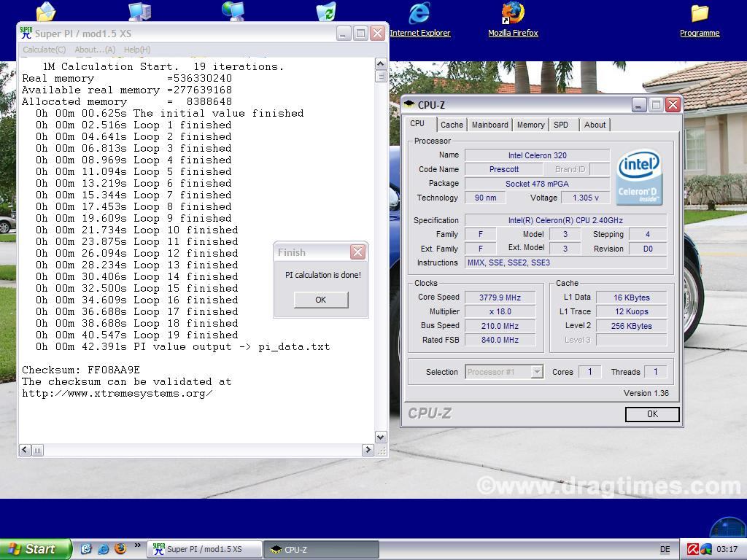
Task: Open the Start menu
Action: point(35,550)
